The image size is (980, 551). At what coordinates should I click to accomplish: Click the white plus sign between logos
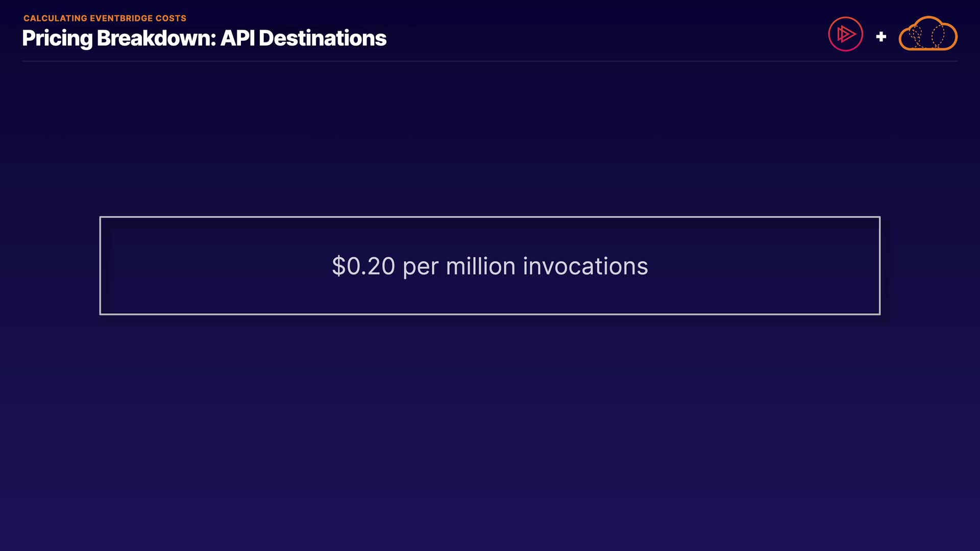(881, 37)
